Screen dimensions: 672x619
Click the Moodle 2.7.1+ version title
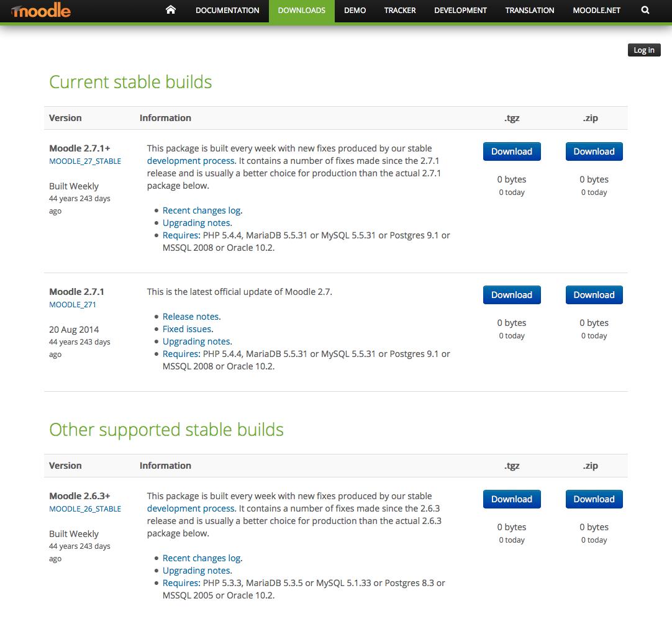click(x=79, y=148)
